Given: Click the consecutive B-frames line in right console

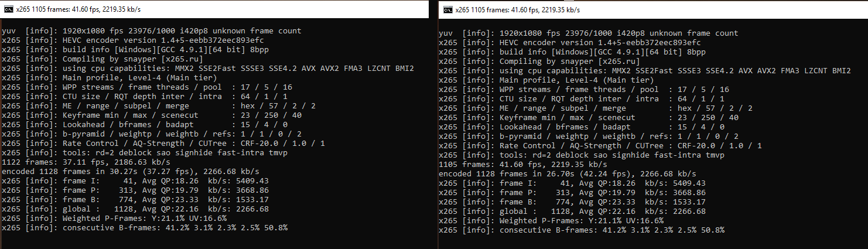Looking at the screenshot, I should [x=582, y=230].
